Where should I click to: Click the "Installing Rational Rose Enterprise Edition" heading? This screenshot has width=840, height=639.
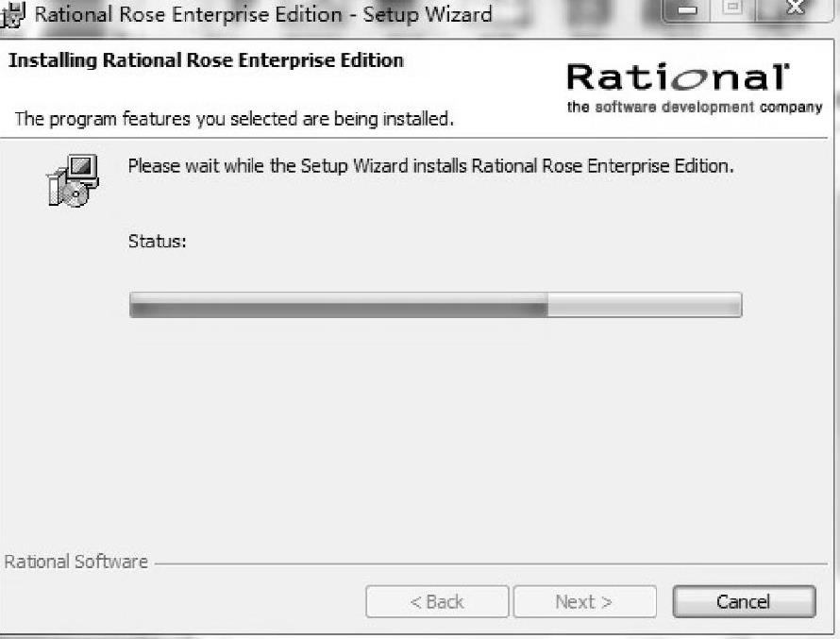point(207,60)
